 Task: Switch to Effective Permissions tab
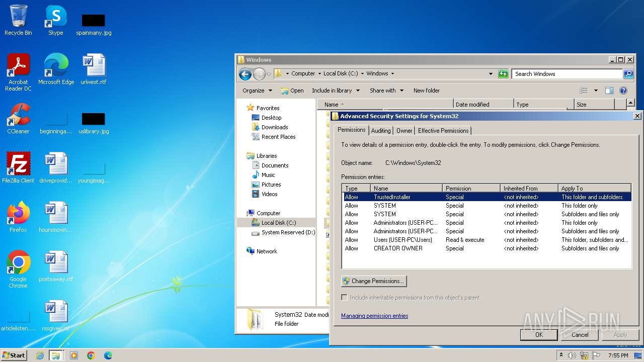[443, 131]
